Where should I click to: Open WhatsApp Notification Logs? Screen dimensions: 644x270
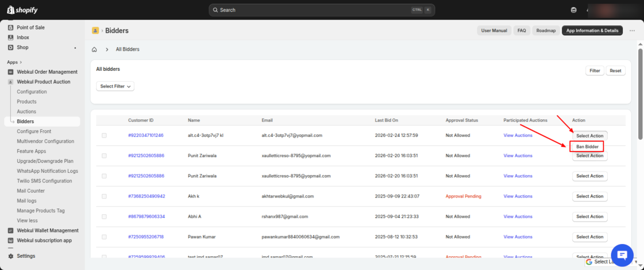click(x=47, y=171)
